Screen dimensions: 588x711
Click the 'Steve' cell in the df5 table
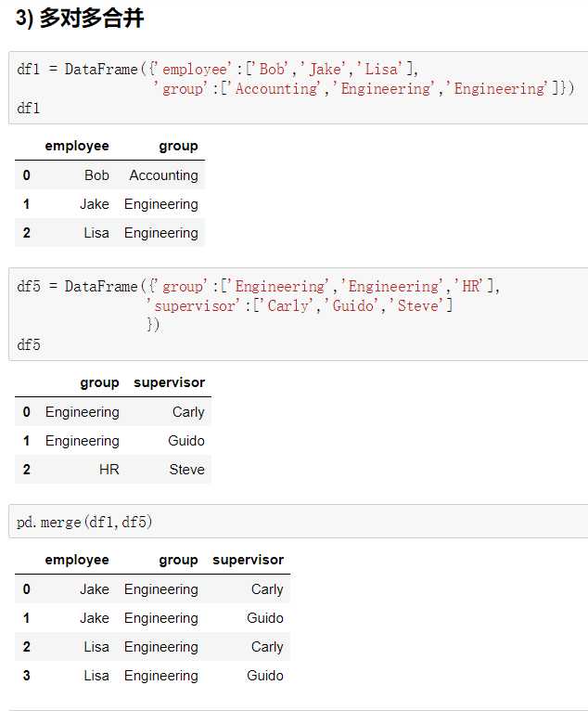pos(186,470)
